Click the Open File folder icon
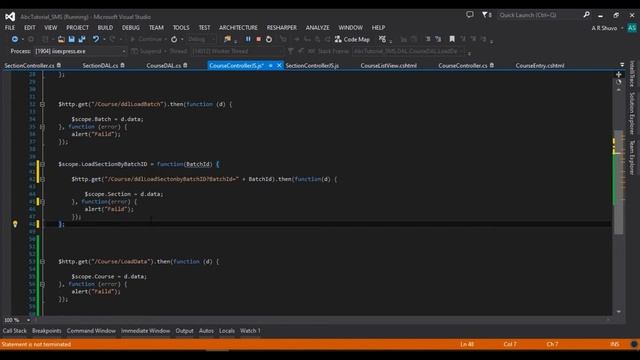The image size is (640, 360). pos(61,39)
